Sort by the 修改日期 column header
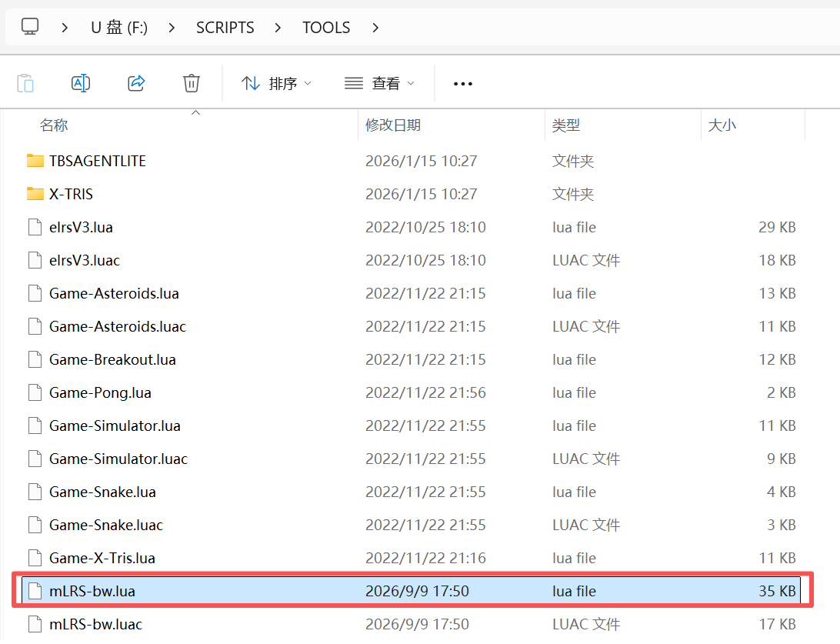Screen dimensions: 840x644 point(393,125)
